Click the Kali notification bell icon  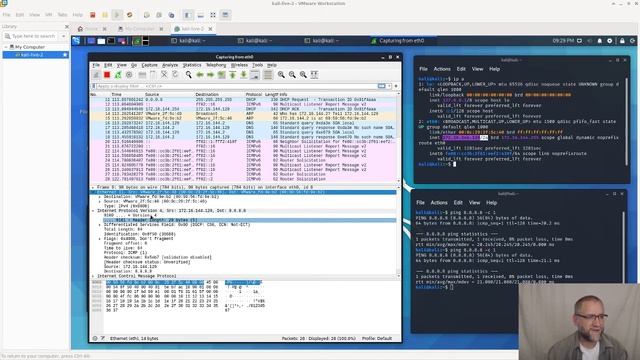600,41
